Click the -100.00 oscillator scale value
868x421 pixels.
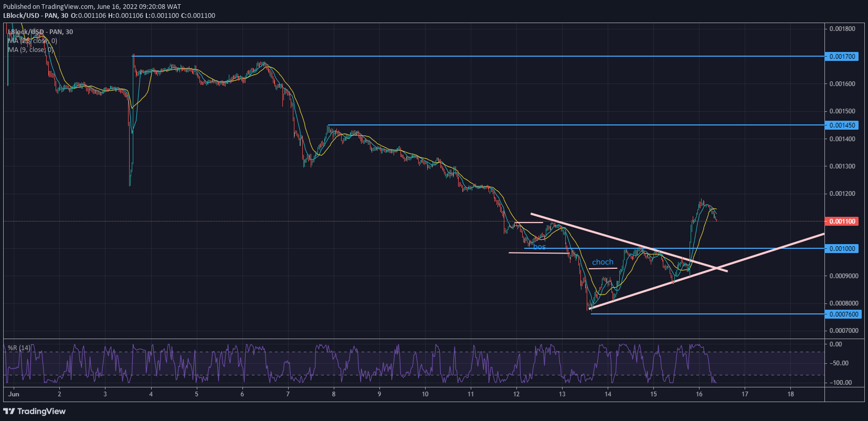(841, 383)
